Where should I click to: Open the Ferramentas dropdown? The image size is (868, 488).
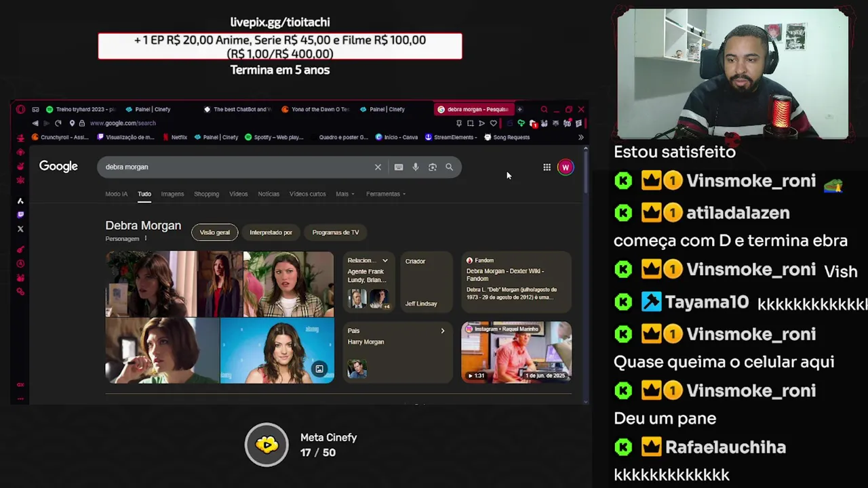386,194
